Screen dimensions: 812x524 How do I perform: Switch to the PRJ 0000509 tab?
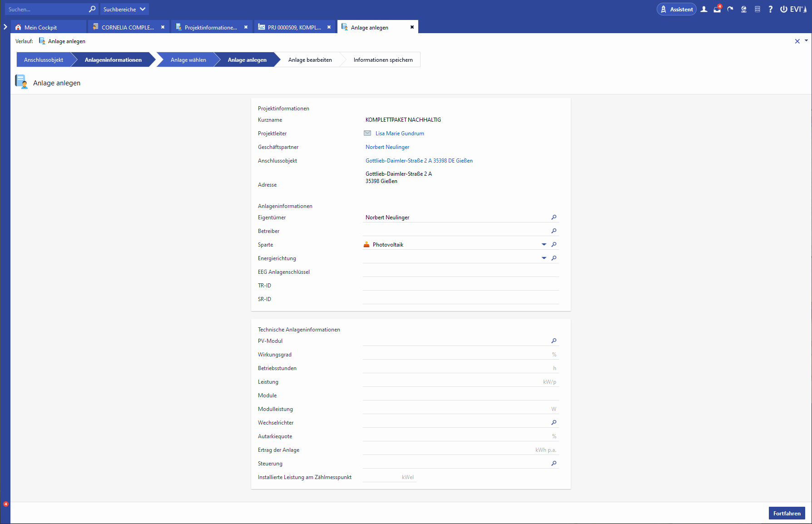[294, 28]
